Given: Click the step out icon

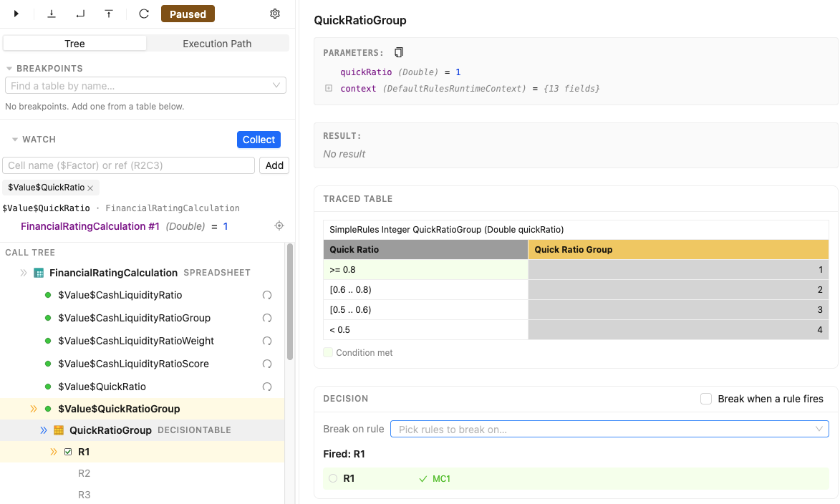Looking at the screenshot, I should (x=109, y=14).
